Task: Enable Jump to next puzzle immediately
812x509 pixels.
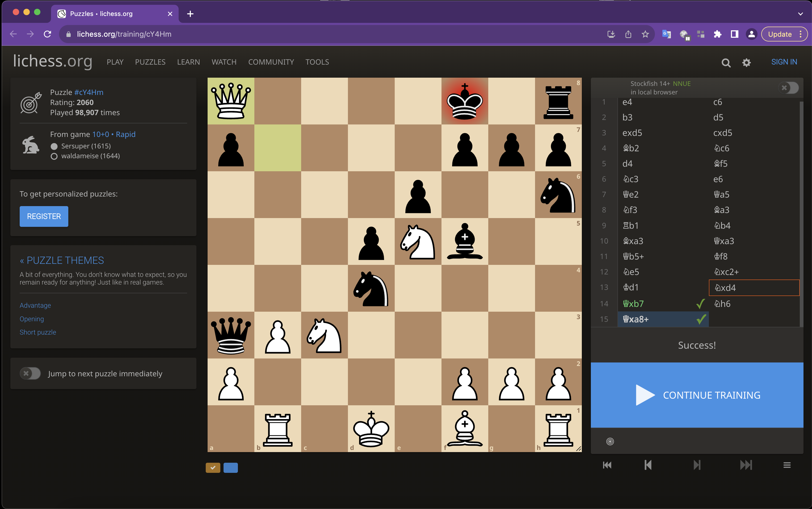Action: (30, 373)
